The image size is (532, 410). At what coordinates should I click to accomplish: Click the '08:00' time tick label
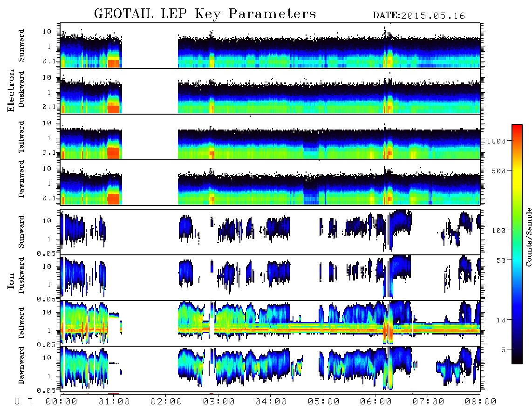pos(481,402)
